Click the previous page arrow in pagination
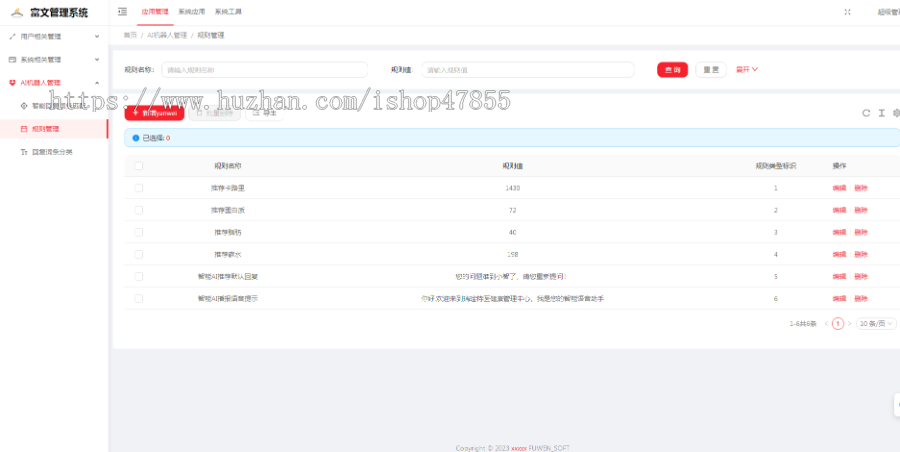This screenshot has height=452, width=900. pos(826,323)
